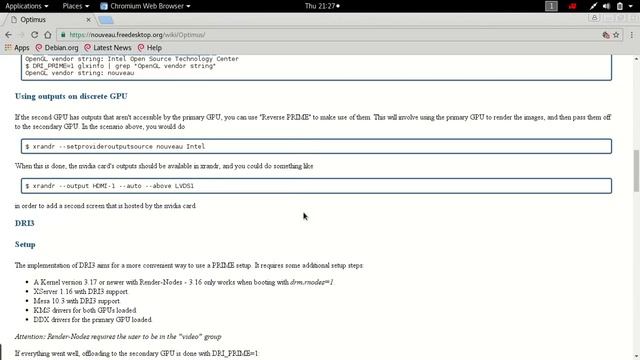This screenshot has height=360, width=640.
Task: Open the browser home page
Action: 48,35
